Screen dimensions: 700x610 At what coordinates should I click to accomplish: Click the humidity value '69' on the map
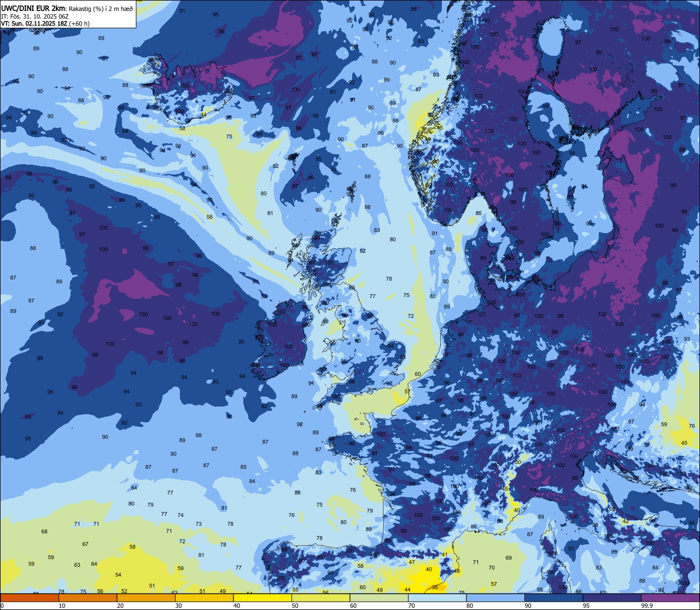[509, 557]
